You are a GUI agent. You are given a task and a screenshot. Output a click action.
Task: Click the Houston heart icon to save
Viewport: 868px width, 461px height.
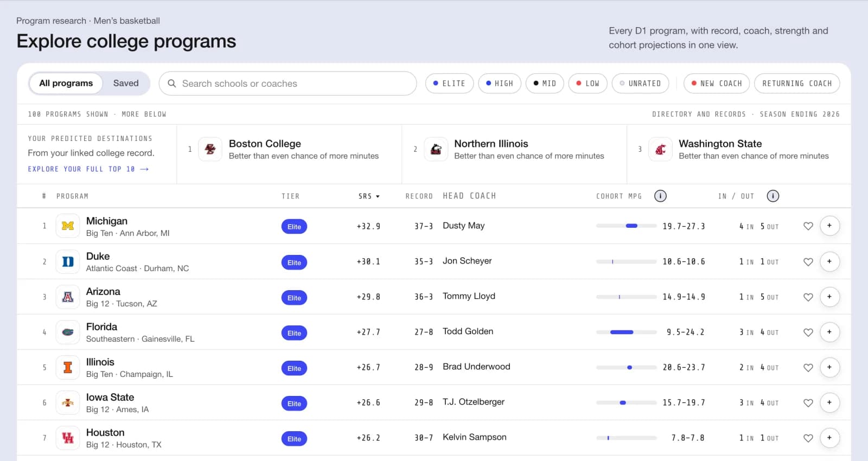point(808,438)
